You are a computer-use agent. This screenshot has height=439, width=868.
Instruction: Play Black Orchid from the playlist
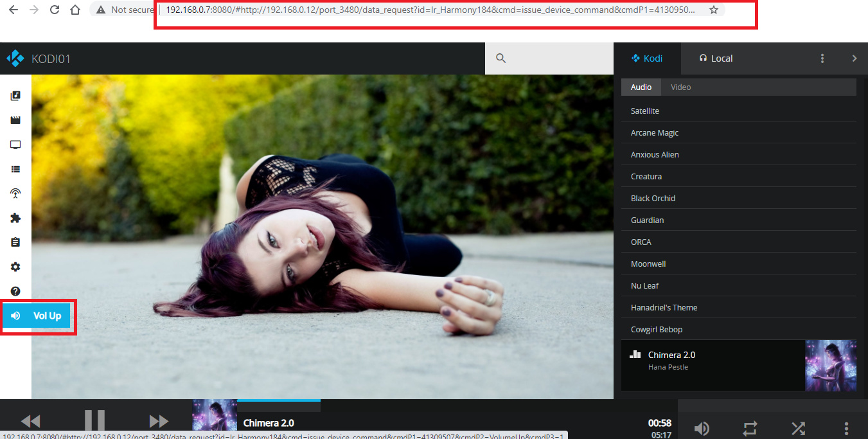coord(739,199)
